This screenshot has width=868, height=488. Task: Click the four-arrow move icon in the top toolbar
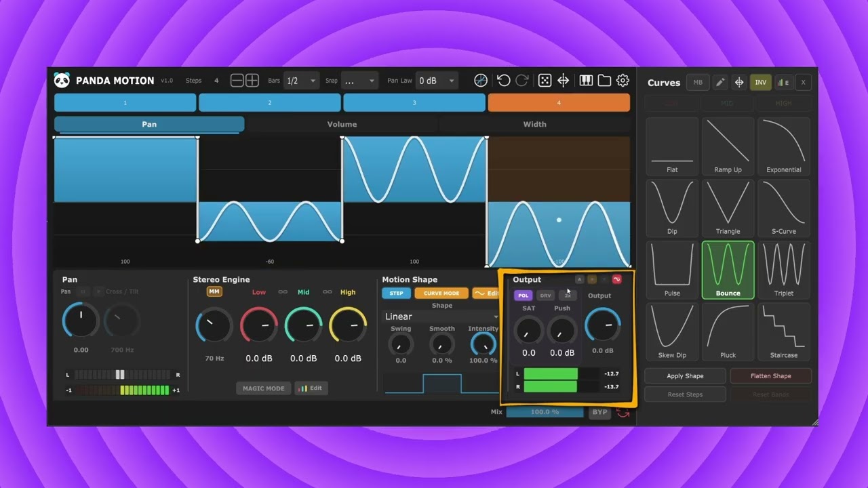click(564, 81)
